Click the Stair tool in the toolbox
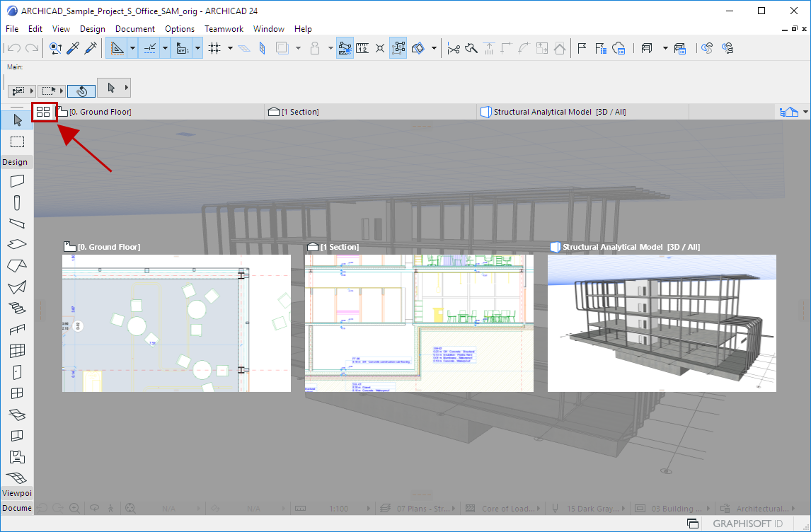The image size is (811, 532). [x=17, y=308]
